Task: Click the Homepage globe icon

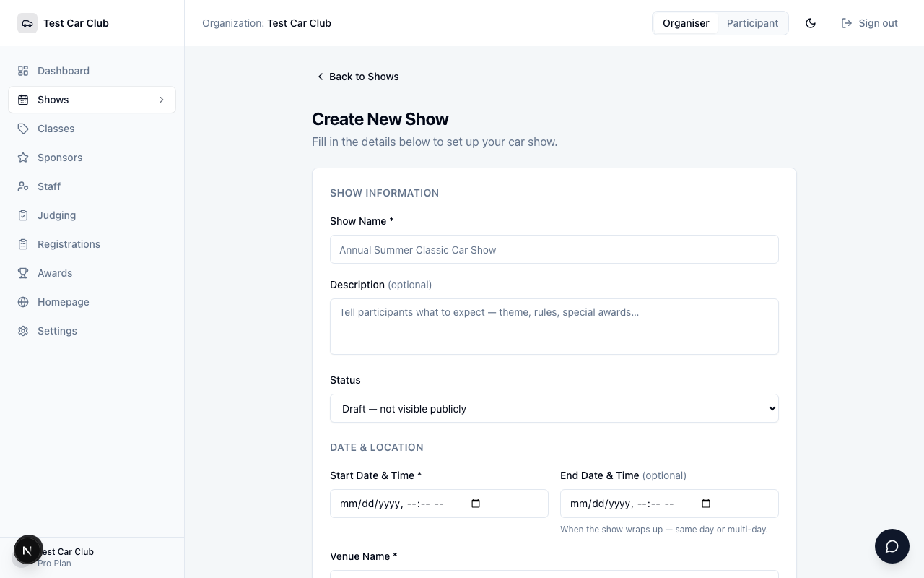Action: click(x=23, y=302)
